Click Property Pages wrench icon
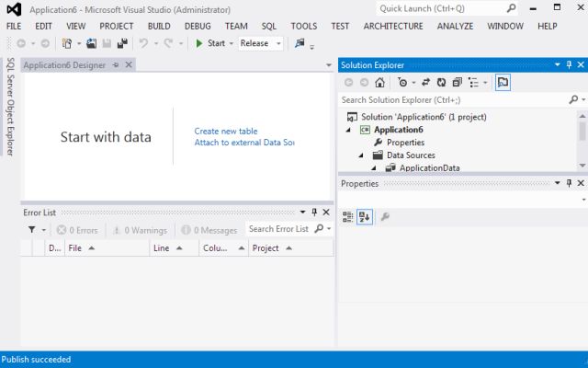Image resolution: width=588 pixels, height=368 pixels. pos(385,217)
